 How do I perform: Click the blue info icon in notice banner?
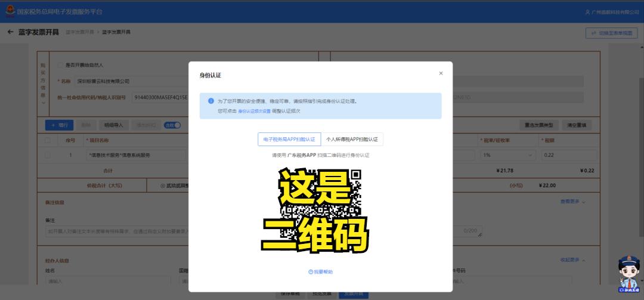211,101
